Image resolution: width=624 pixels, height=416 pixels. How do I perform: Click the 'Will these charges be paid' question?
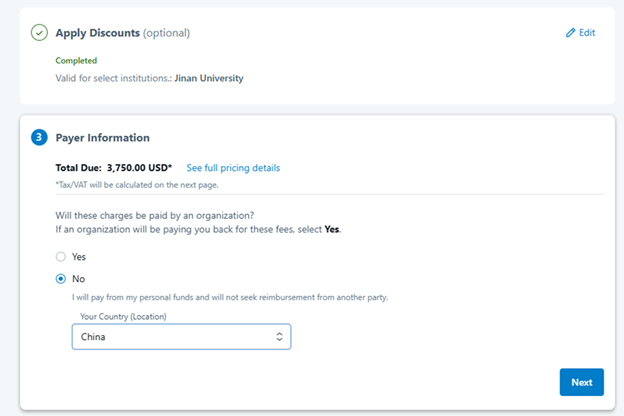click(x=154, y=216)
